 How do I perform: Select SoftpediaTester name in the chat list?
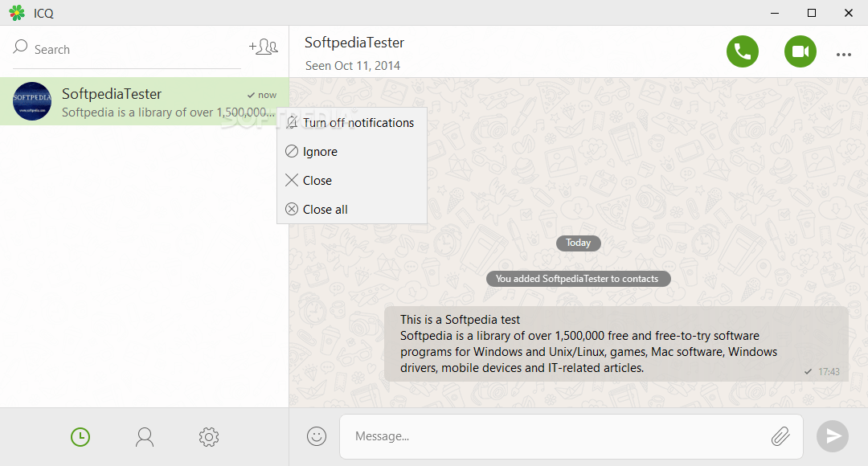click(111, 94)
